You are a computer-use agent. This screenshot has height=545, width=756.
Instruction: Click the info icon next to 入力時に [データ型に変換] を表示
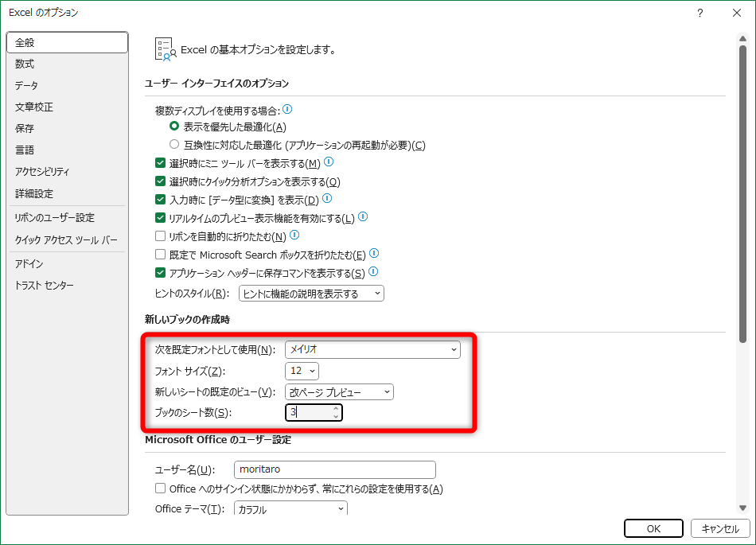(x=327, y=198)
